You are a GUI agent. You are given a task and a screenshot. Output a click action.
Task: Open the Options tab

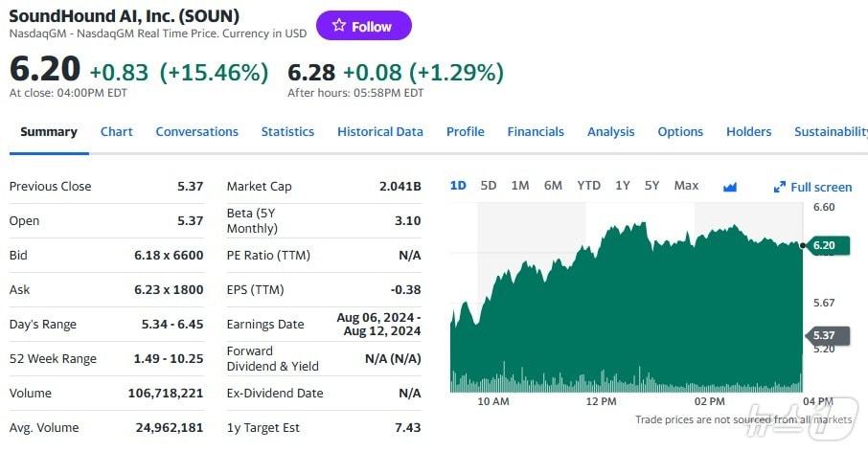(x=680, y=132)
